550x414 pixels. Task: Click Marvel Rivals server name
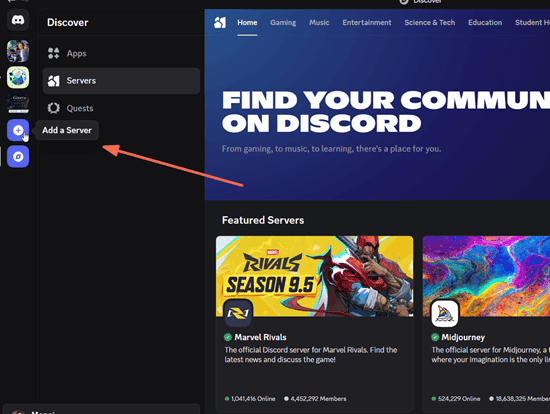pyautogui.click(x=260, y=337)
